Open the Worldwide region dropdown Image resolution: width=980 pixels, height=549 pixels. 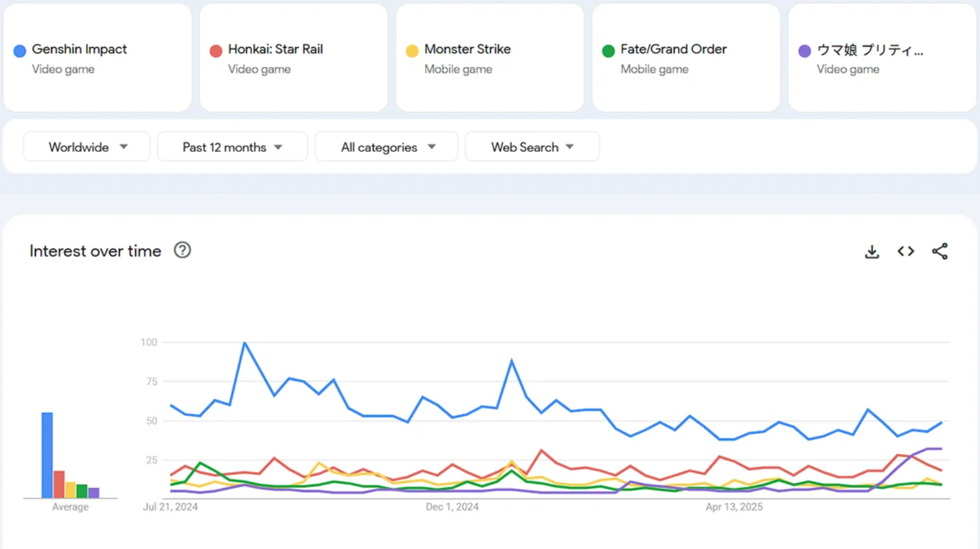pyautogui.click(x=86, y=146)
